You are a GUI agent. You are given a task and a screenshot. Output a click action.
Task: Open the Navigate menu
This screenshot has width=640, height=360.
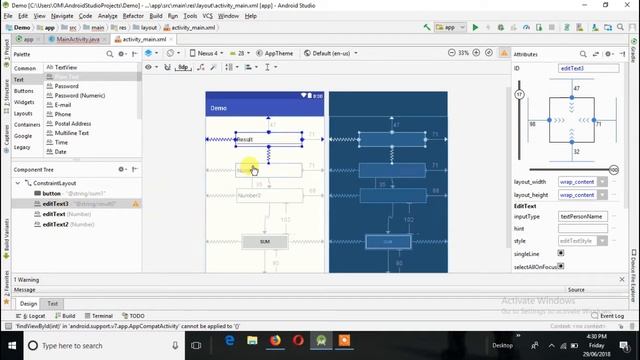click(62, 16)
